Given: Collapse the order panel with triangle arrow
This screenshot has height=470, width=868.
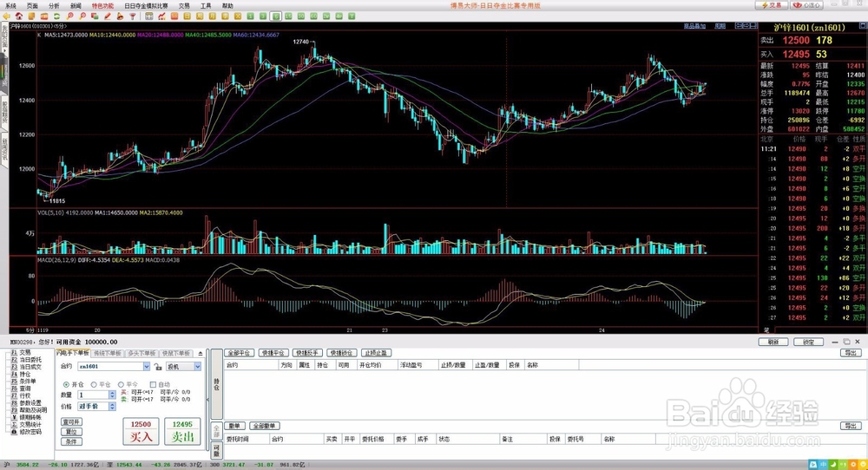Looking at the screenshot, I should 201,353.
